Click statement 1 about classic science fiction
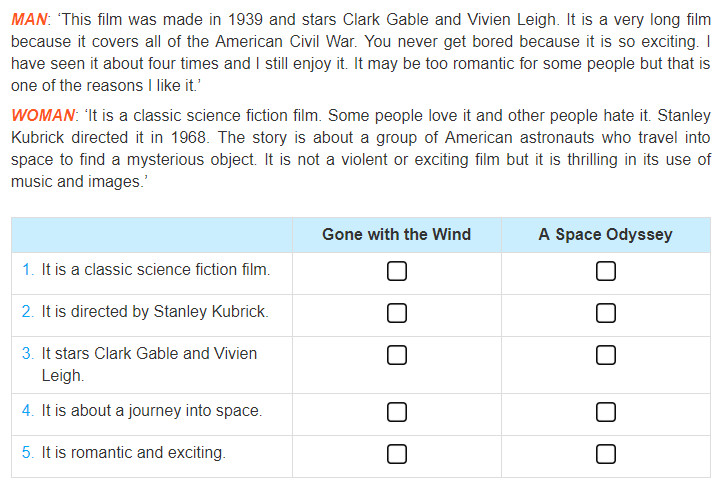The height and width of the screenshot is (482, 722). [156, 269]
